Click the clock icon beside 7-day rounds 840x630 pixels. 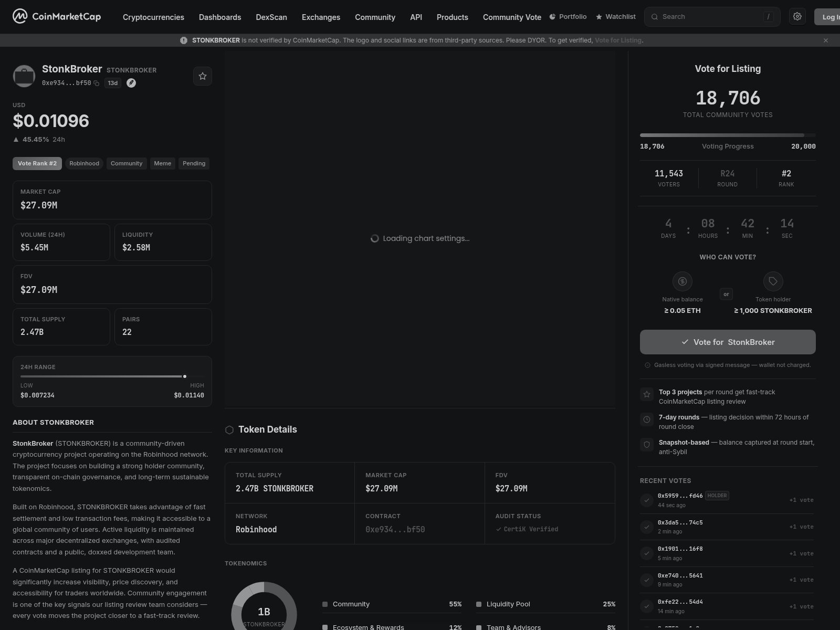click(647, 419)
